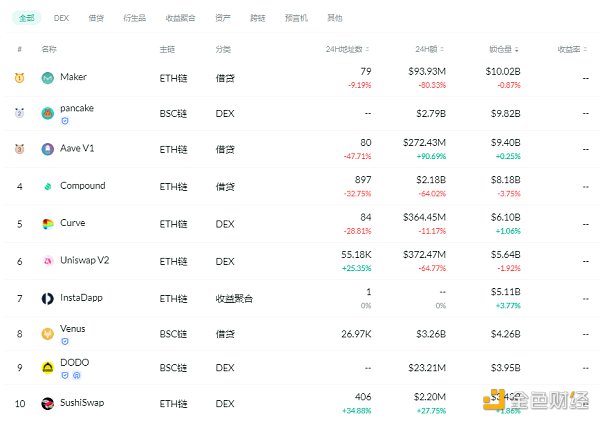Click Uniswap V2's $5.64B locked value

505,255
